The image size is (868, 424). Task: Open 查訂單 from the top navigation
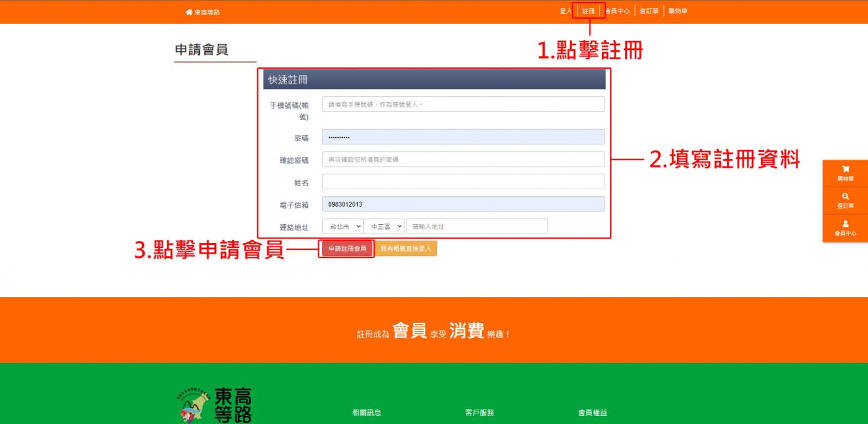pos(649,11)
